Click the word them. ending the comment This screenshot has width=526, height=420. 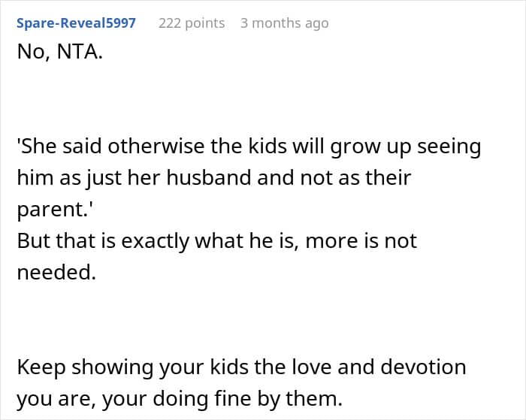click(x=314, y=398)
